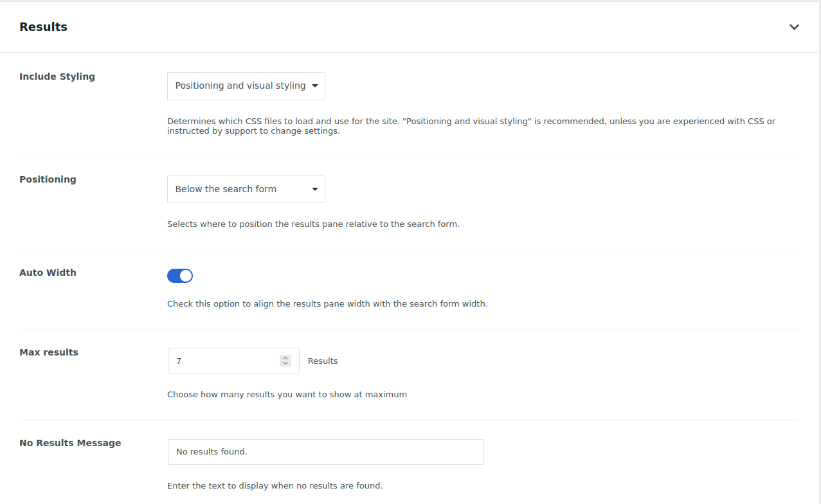Expand the "Below the search form" selector
Viewport: 821px width, 504px height.
click(246, 189)
